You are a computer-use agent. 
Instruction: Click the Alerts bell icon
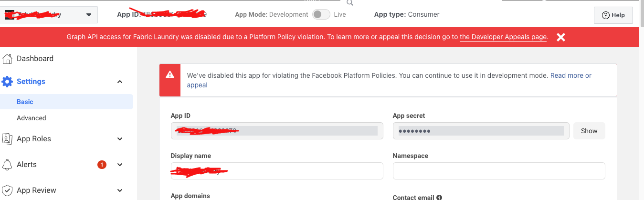click(x=7, y=165)
